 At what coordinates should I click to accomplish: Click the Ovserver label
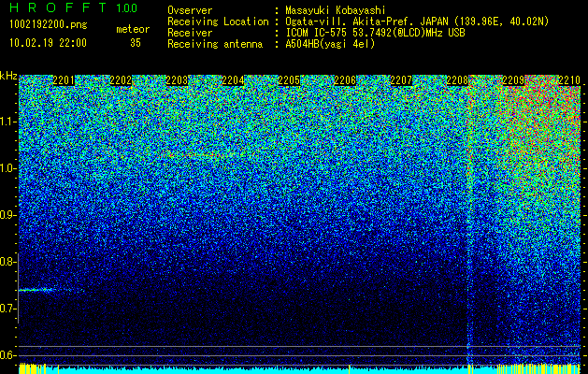point(190,10)
